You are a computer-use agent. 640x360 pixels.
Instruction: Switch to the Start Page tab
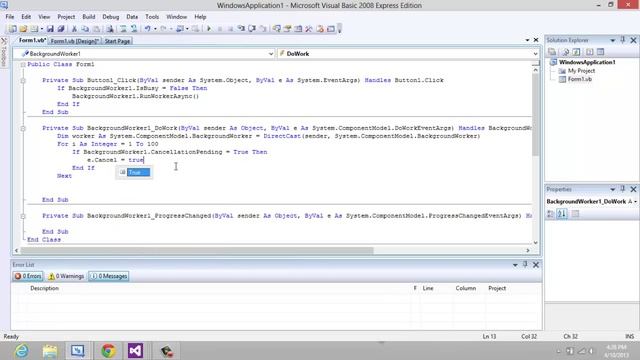click(x=117, y=41)
